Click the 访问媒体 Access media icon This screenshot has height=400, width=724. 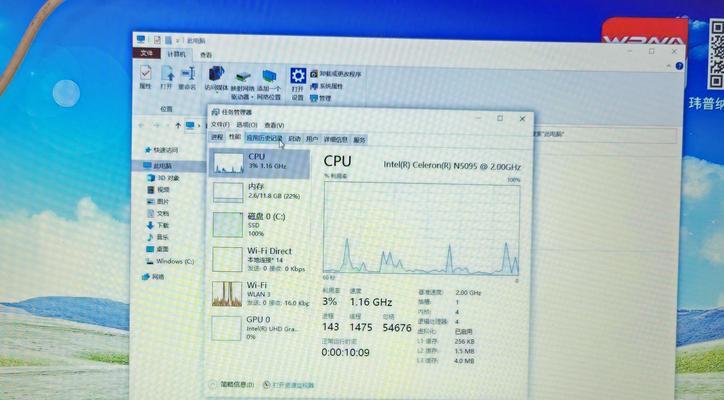(216, 79)
